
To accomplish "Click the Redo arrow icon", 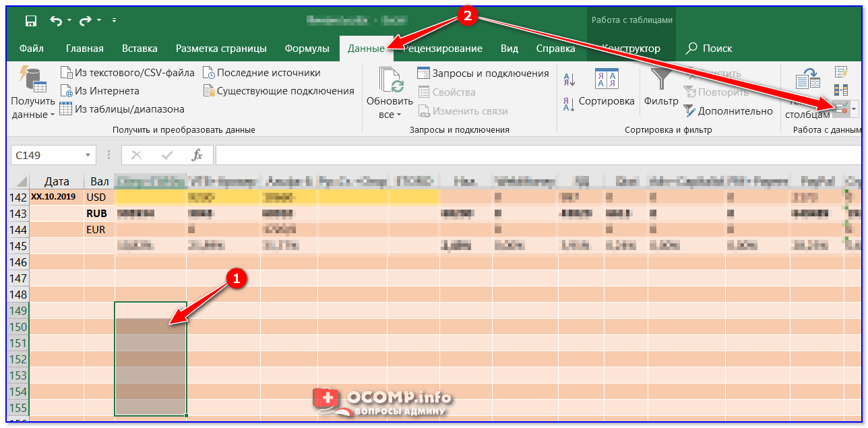I will pyautogui.click(x=84, y=21).
